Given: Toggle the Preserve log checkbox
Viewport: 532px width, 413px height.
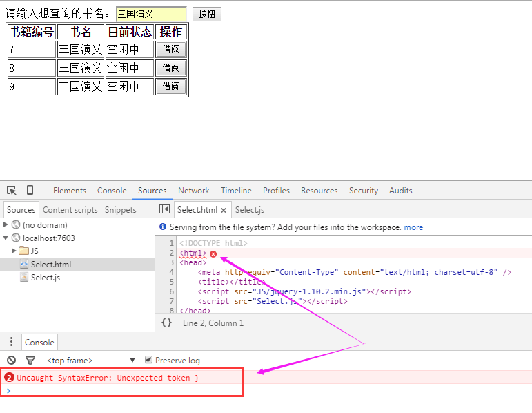Looking at the screenshot, I should pyautogui.click(x=148, y=360).
